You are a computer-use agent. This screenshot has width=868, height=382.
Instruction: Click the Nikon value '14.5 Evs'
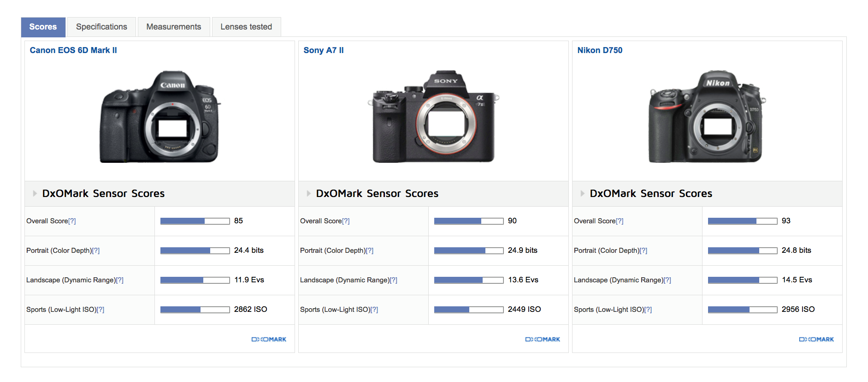797,280
